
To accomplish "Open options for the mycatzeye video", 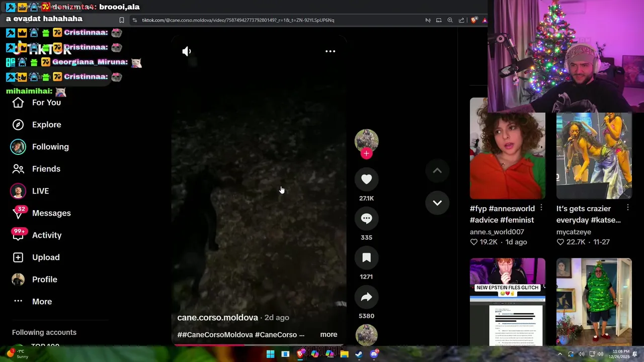I will click(x=628, y=208).
